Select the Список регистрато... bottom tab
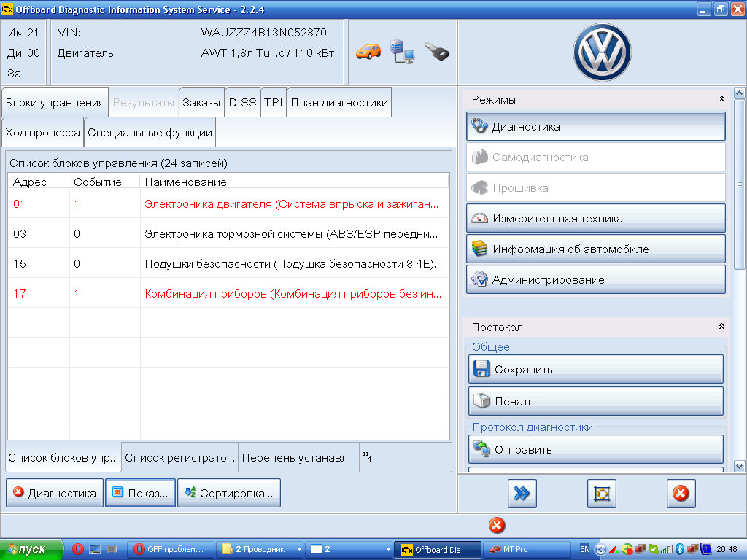Screen dimensions: 747x560 click(180, 458)
